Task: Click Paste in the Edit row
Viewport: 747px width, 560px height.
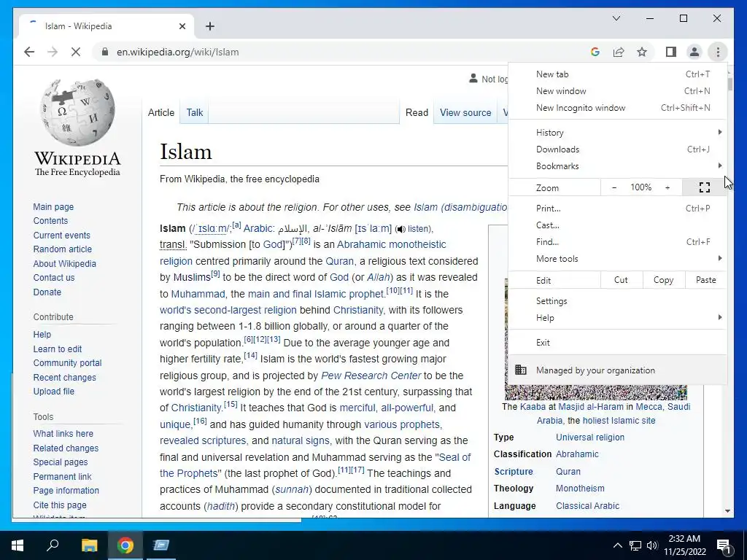Action: click(706, 280)
